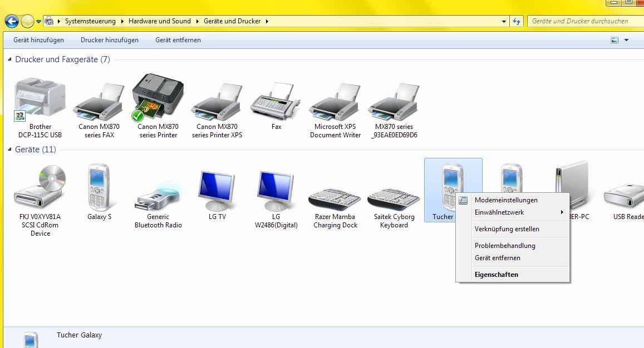The height and width of the screenshot is (348, 644).
Task: Select the Canon MX870 series FAX icon
Action: click(x=99, y=101)
